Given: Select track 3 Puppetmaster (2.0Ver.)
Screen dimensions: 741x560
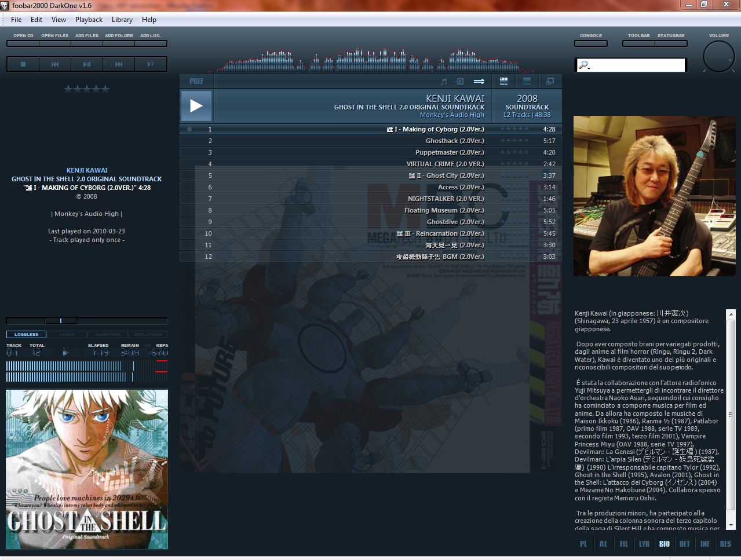Looking at the screenshot, I should [x=371, y=152].
